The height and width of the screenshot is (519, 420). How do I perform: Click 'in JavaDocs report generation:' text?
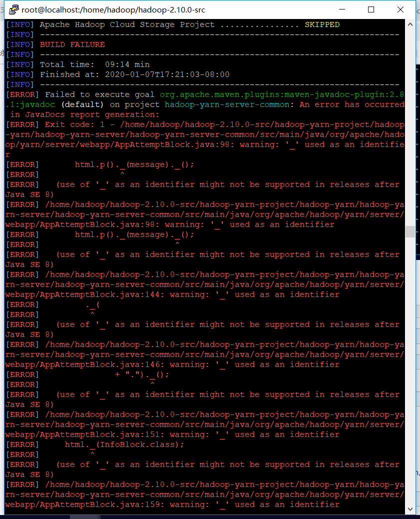(x=85, y=114)
